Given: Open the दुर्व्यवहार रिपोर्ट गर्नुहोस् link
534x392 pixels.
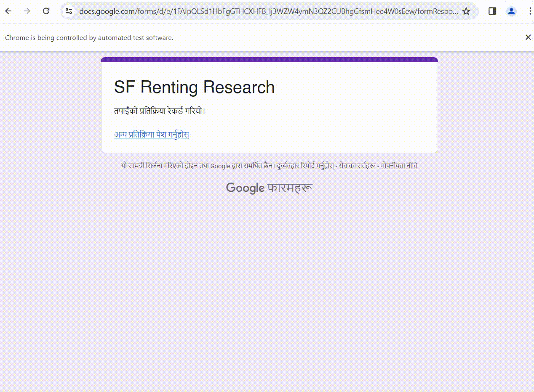Looking at the screenshot, I should [305, 166].
